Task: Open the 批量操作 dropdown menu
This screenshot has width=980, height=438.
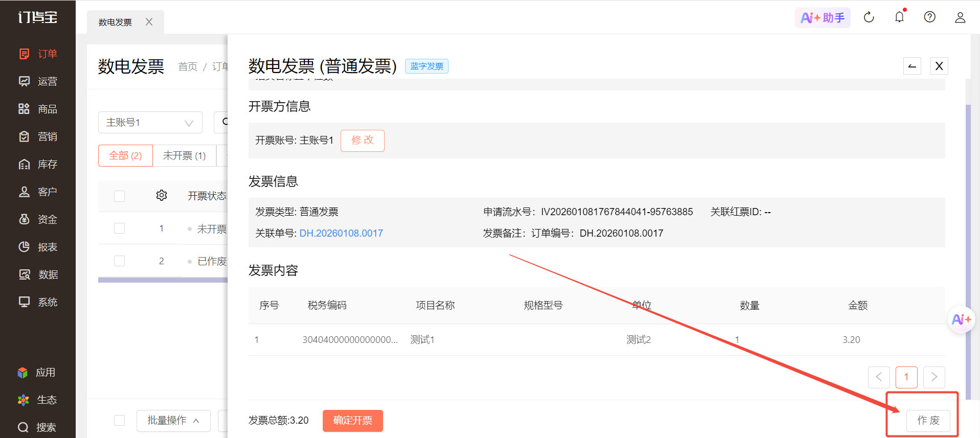Action: [x=173, y=421]
